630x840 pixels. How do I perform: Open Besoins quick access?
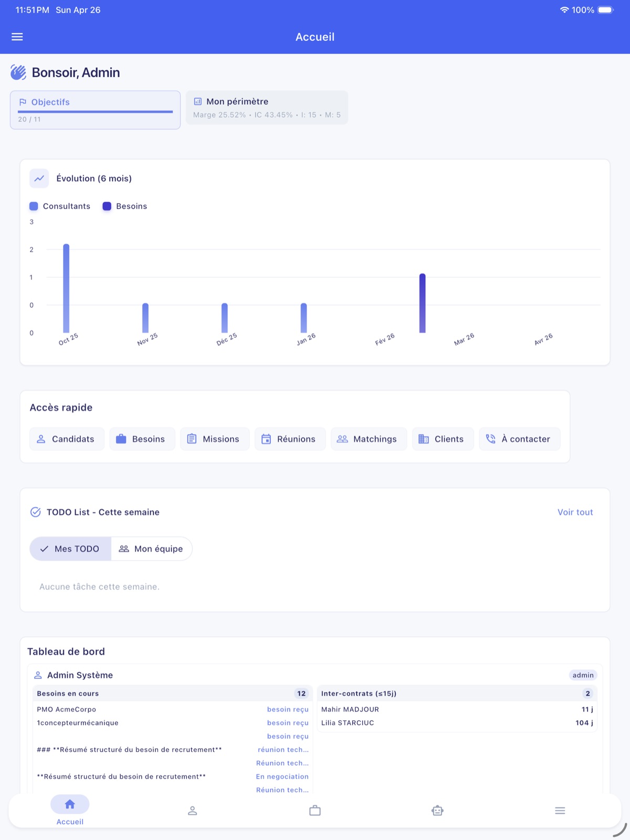coord(142,439)
